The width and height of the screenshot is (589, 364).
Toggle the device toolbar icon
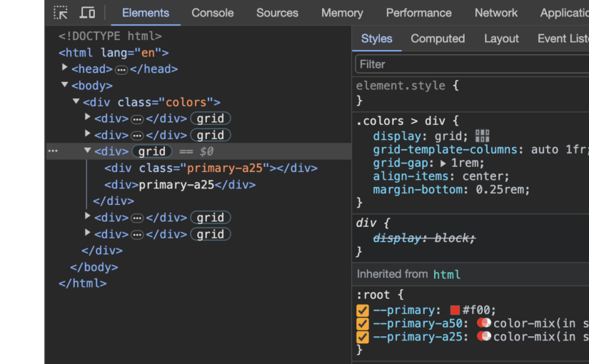[x=87, y=13]
